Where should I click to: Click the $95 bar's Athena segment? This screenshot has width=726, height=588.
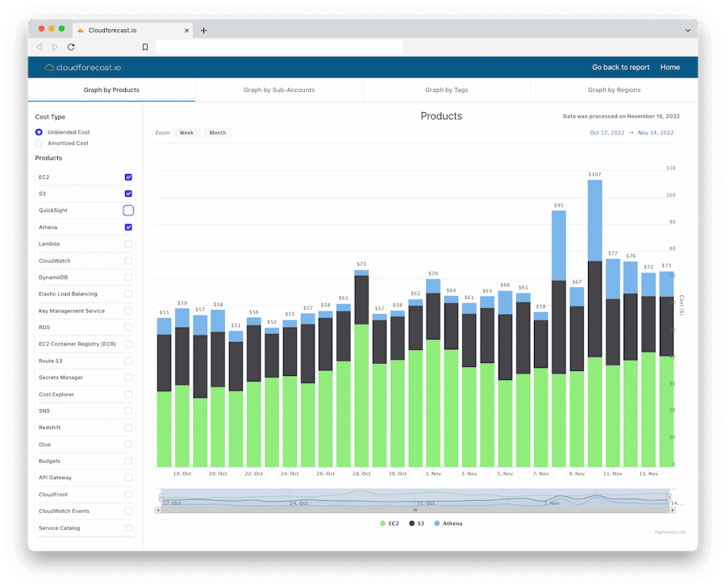559,245
